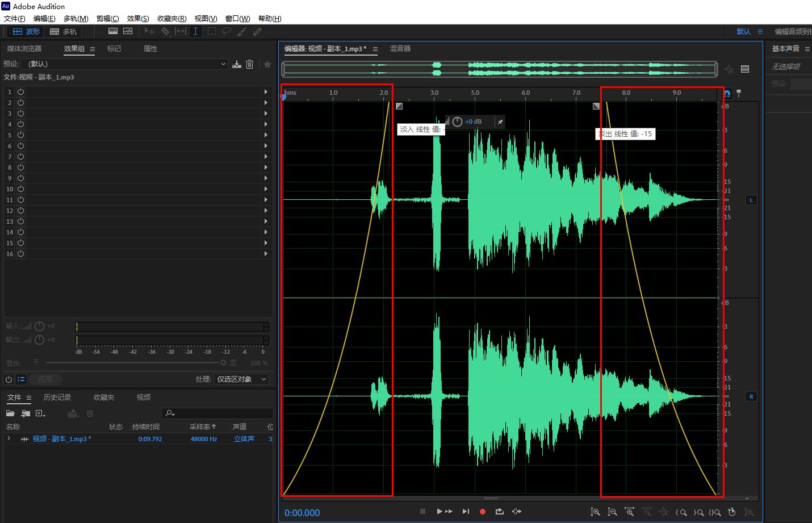Zoom to selection icon
This screenshot has width=812, height=523.
pyautogui.click(x=715, y=512)
